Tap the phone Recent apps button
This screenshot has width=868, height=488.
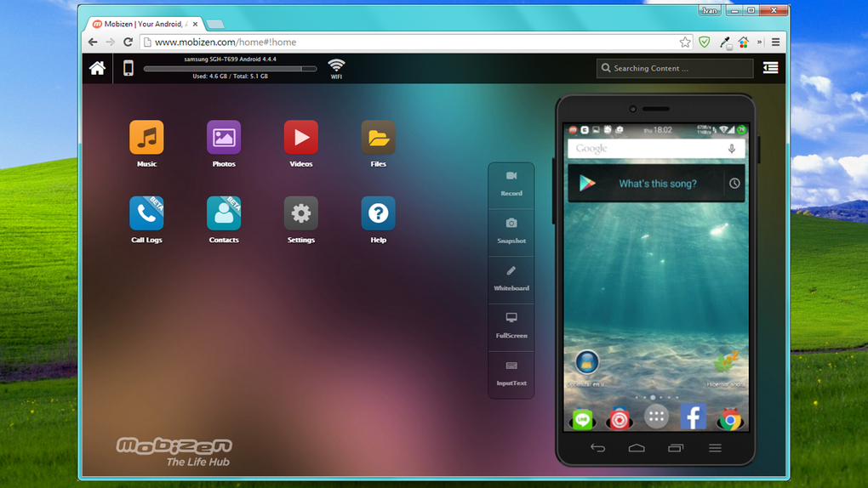pyautogui.click(x=676, y=447)
